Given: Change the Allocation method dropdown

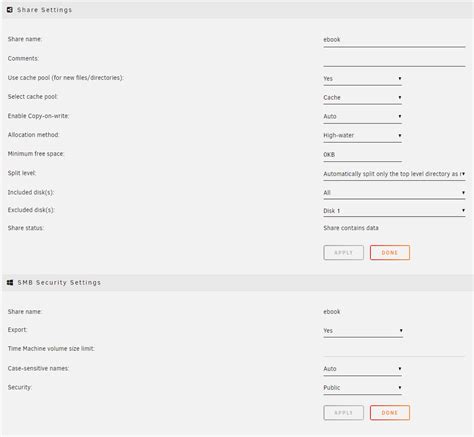Looking at the screenshot, I should click(x=362, y=136).
